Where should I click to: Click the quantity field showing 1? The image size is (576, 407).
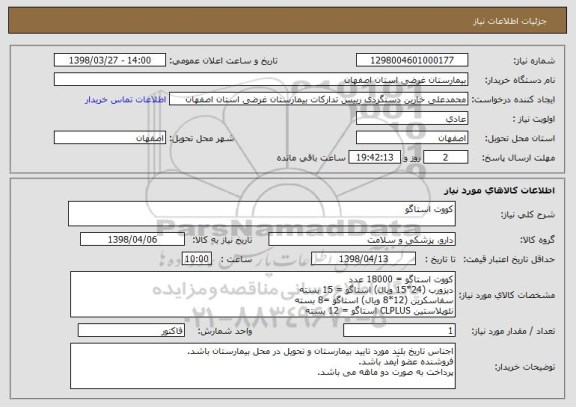click(x=399, y=331)
